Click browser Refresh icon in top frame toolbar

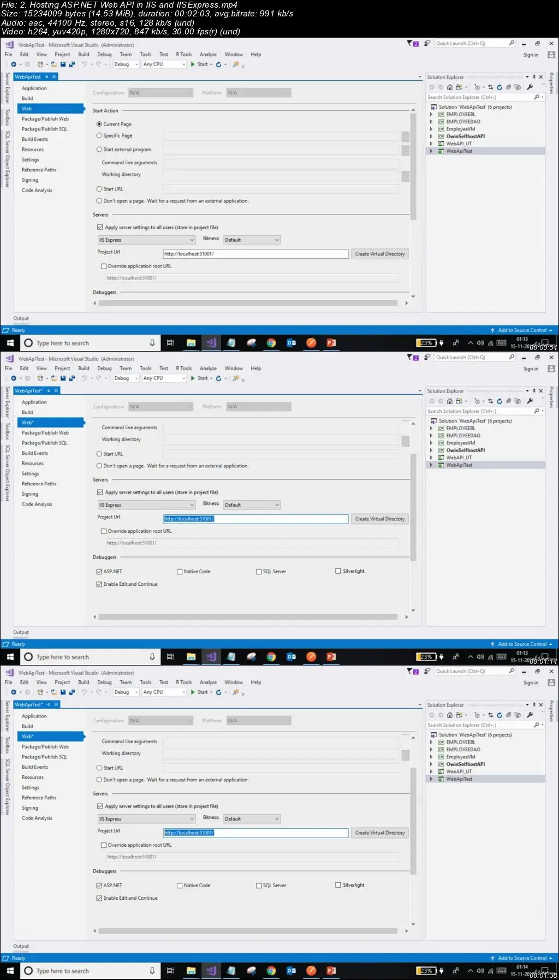pyautogui.click(x=218, y=64)
